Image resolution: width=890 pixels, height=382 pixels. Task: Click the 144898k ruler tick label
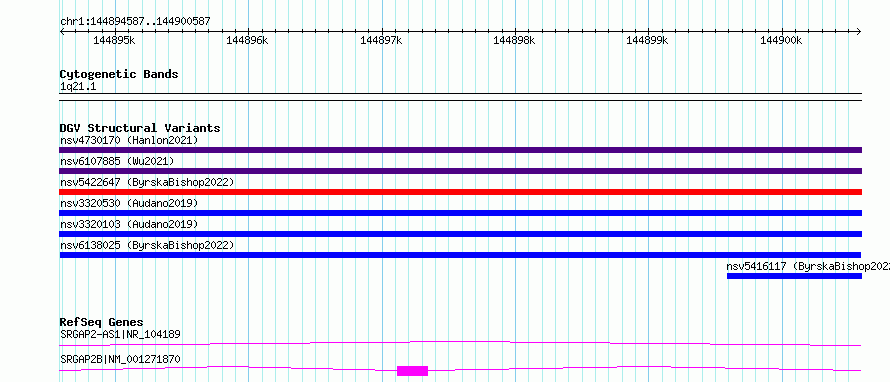(514, 40)
